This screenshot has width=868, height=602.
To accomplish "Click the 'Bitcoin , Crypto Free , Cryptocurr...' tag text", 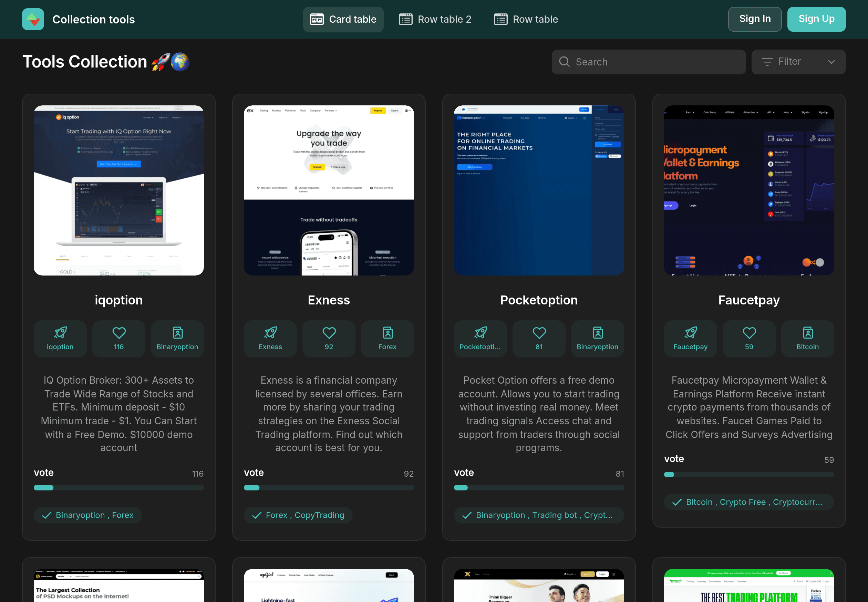I will 754,502.
